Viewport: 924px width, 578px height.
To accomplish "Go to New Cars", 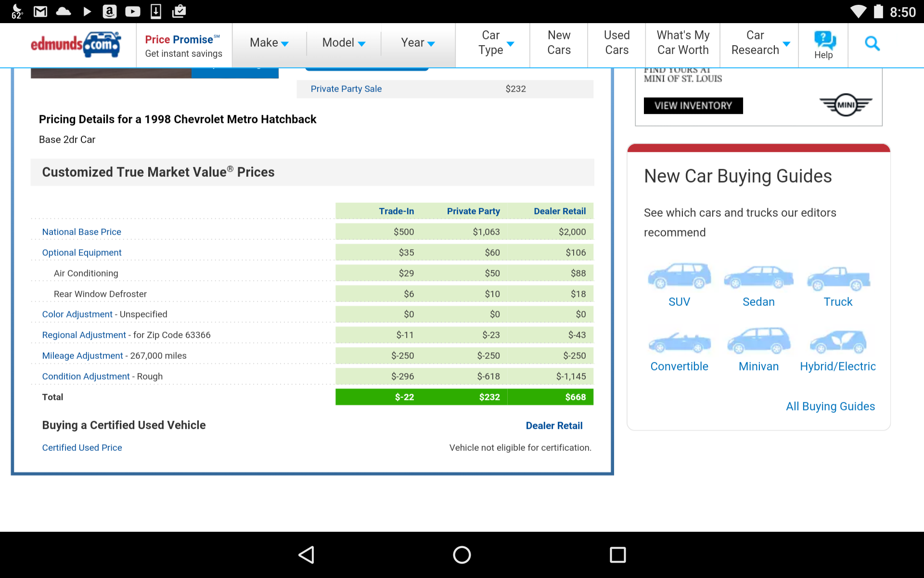I will 559,43.
